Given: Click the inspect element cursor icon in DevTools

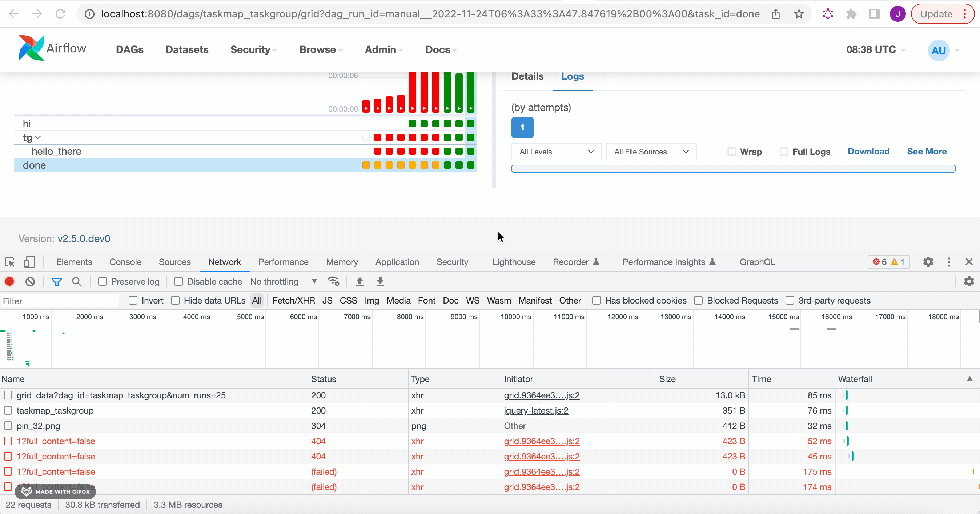Looking at the screenshot, I should pos(9,262).
